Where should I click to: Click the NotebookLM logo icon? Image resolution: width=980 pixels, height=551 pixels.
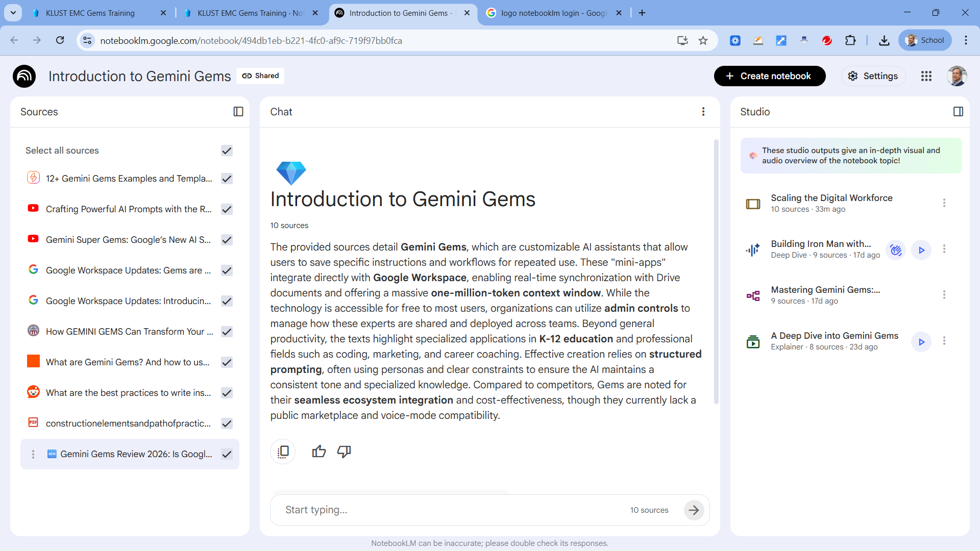(24, 76)
